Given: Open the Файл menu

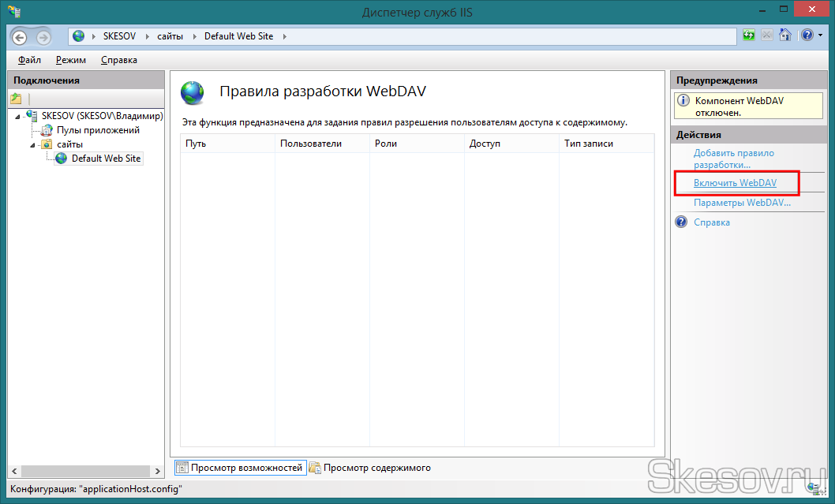Looking at the screenshot, I should coord(29,60).
